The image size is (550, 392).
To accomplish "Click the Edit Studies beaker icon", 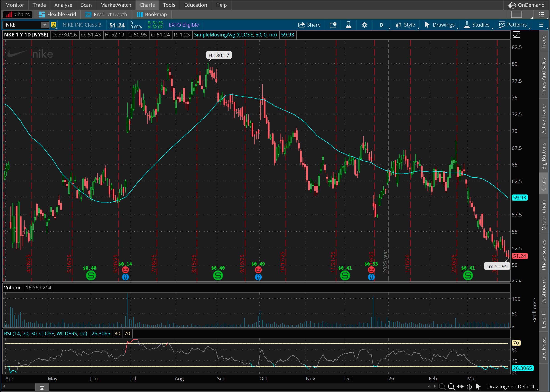I will pos(348,25).
